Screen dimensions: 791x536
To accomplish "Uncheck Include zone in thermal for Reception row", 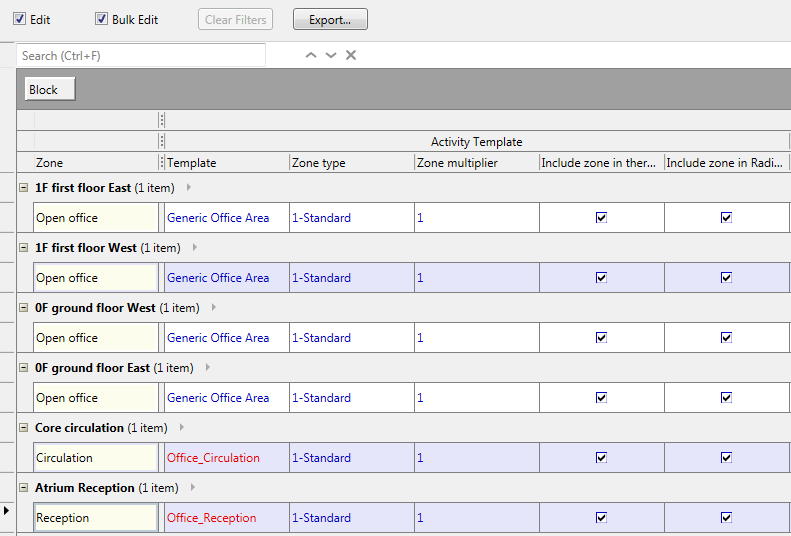I will [601, 518].
